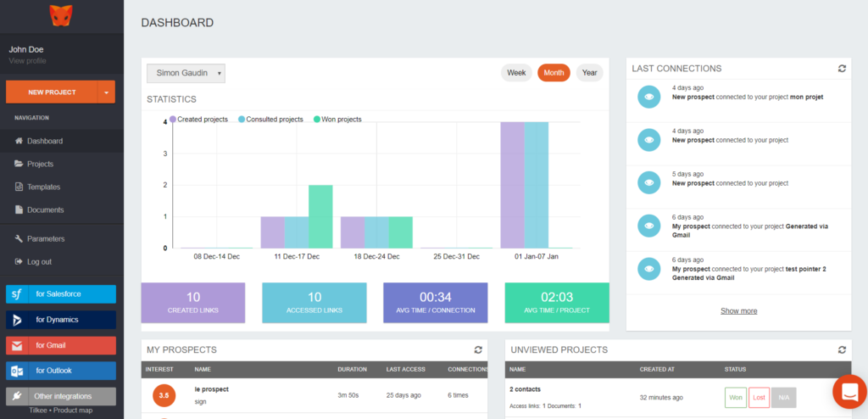This screenshot has width=868, height=419.
Task: Switch statistics to Week view
Action: click(516, 73)
